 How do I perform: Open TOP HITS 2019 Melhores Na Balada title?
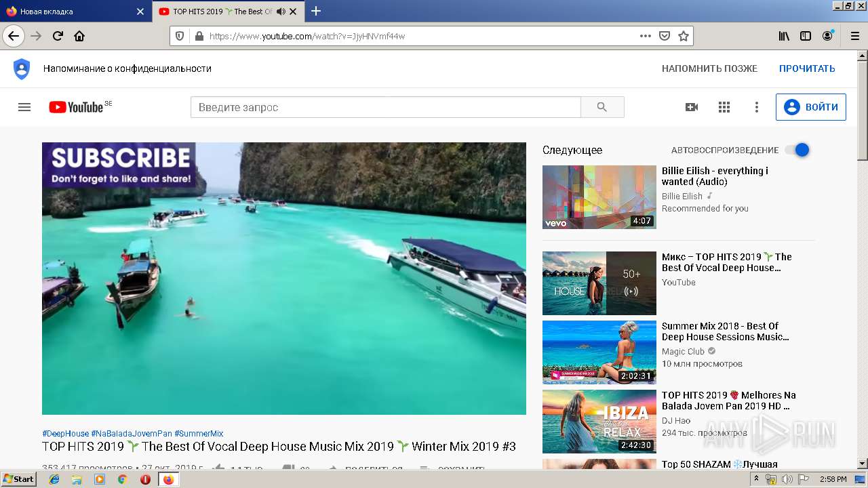[x=729, y=401]
